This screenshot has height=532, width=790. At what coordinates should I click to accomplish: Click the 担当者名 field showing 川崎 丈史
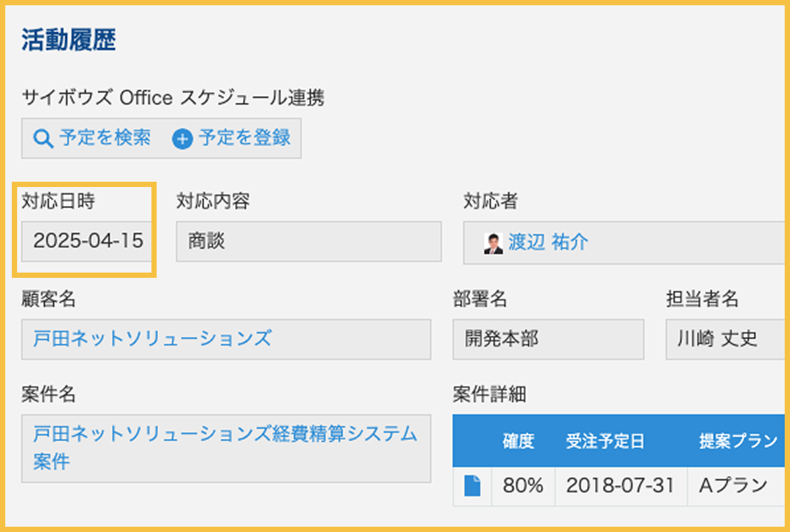tap(724, 339)
